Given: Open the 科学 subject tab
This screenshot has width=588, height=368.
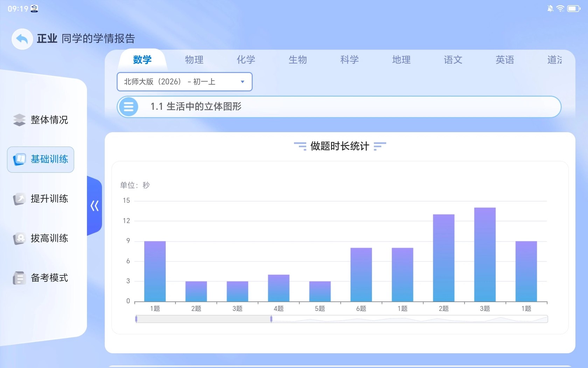Looking at the screenshot, I should pos(349,60).
